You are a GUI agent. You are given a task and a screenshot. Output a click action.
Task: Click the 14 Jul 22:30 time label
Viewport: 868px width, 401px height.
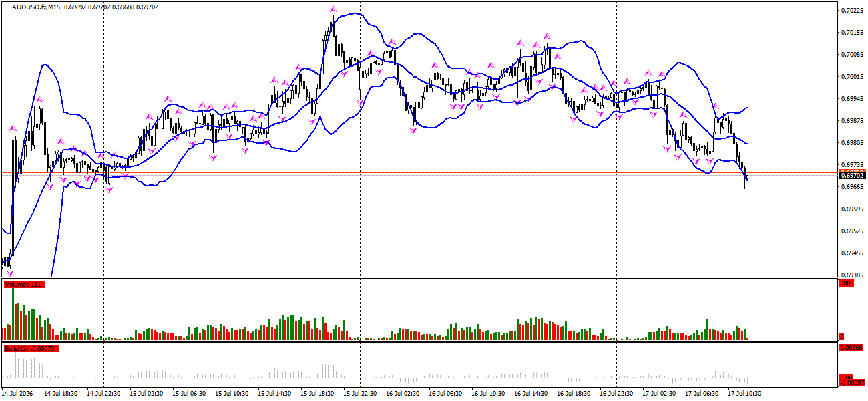103,394
